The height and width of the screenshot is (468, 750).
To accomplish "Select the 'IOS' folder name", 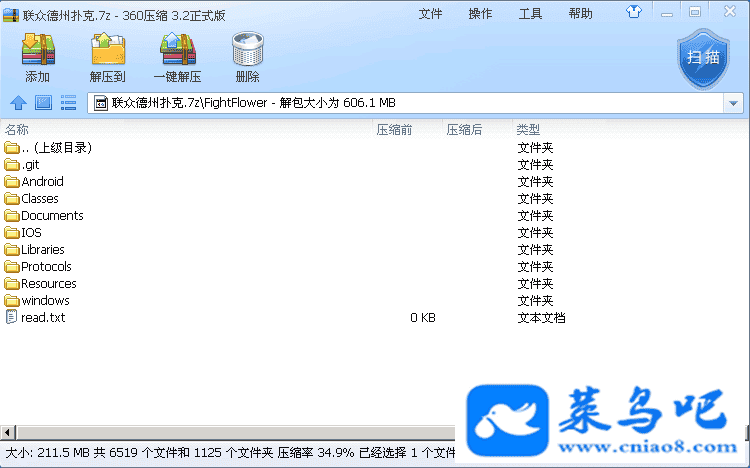I will [x=32, y=233].
